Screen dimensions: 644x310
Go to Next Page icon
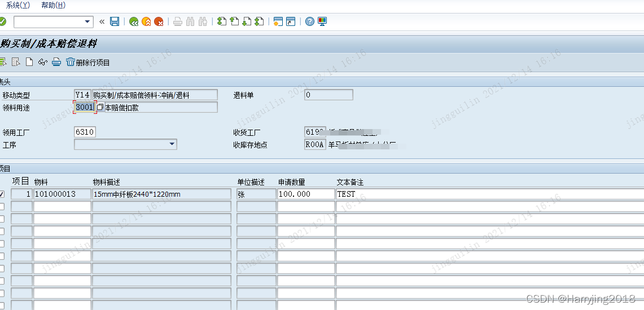247,22
